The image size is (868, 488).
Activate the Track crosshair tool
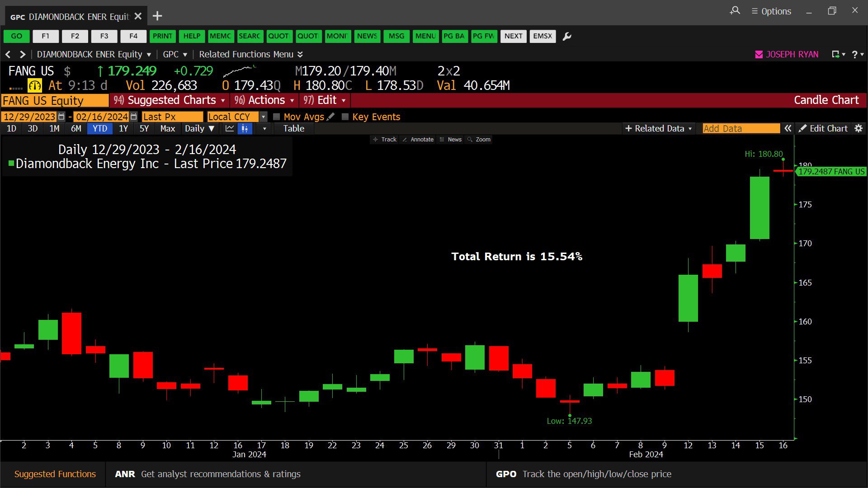(385, 140)
